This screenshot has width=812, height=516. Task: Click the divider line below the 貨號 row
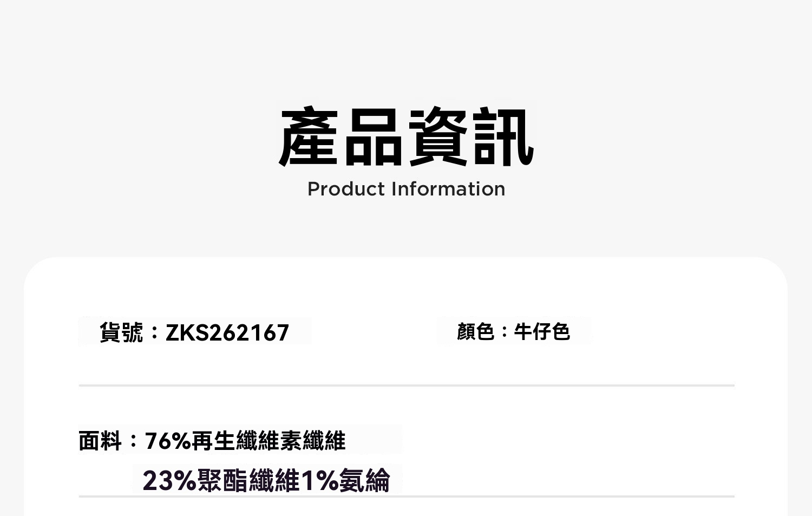click(406, 386)
